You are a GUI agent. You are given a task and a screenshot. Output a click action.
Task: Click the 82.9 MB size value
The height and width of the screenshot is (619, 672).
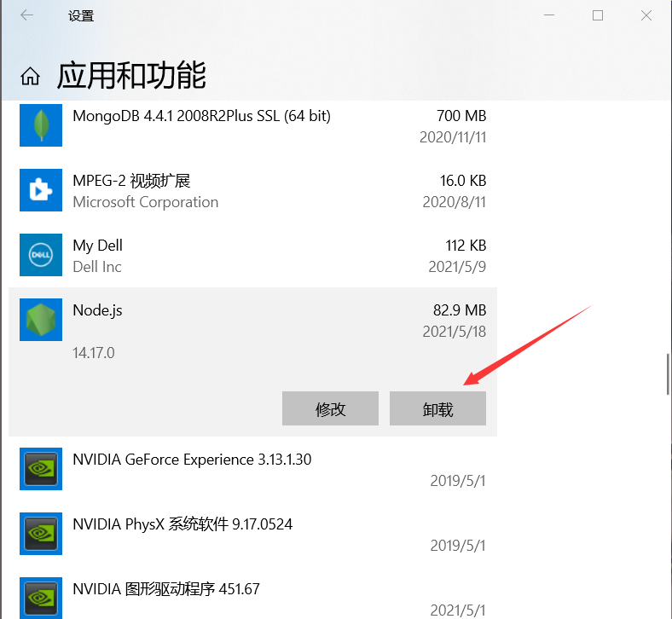[460, 310]
